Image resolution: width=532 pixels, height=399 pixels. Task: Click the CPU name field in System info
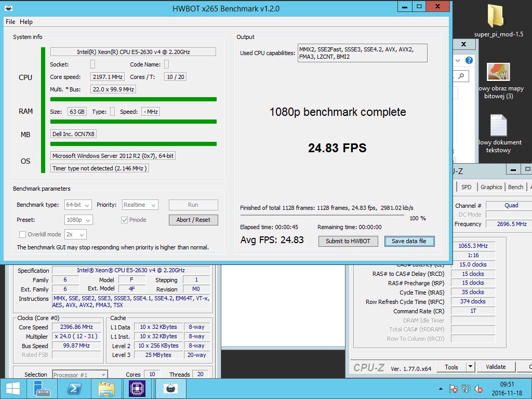133,52
